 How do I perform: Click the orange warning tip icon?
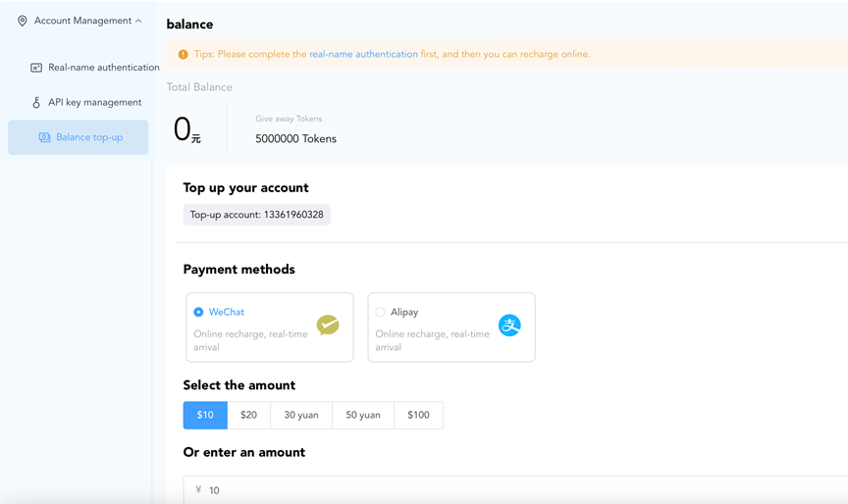[183, 54]
